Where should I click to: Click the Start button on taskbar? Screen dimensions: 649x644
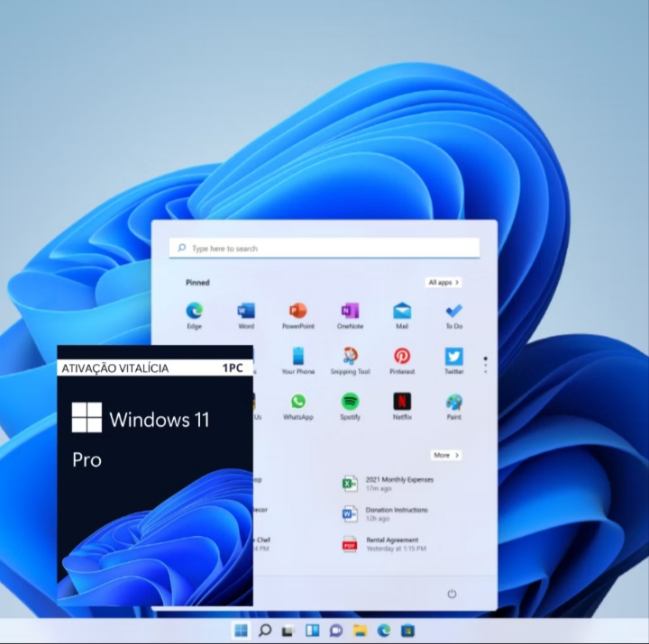point(241,630)
